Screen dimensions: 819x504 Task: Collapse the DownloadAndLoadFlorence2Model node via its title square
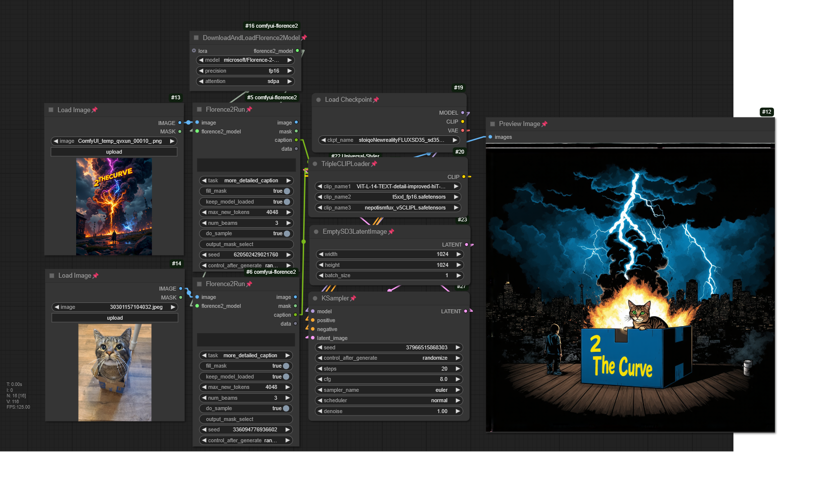[x=196, y=38]
